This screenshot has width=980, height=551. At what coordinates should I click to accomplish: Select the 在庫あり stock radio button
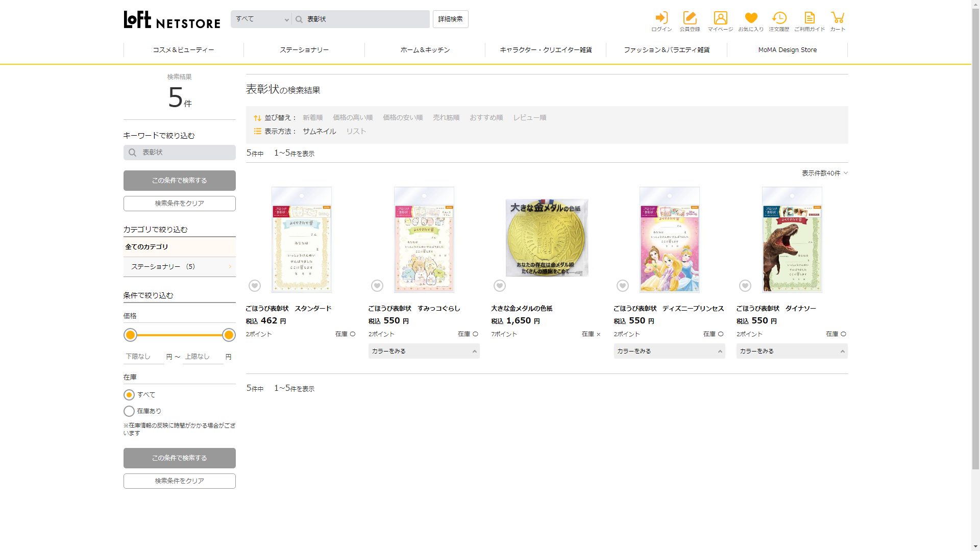[x=129, y=411]
